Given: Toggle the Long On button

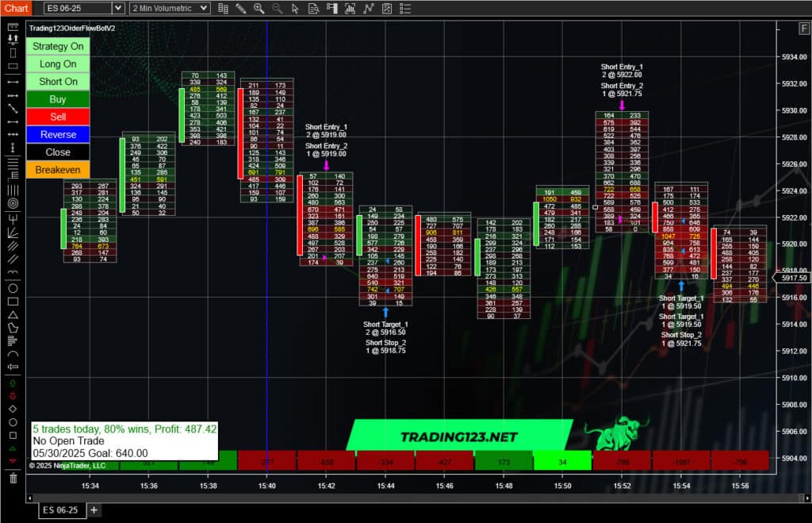Looking at the screenshot, I should coord(58,63).
